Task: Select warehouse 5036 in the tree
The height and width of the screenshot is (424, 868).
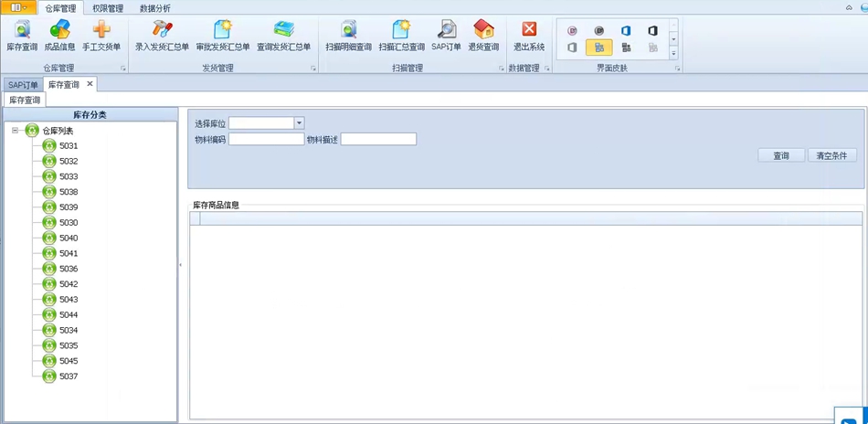Action: point(69,269)
